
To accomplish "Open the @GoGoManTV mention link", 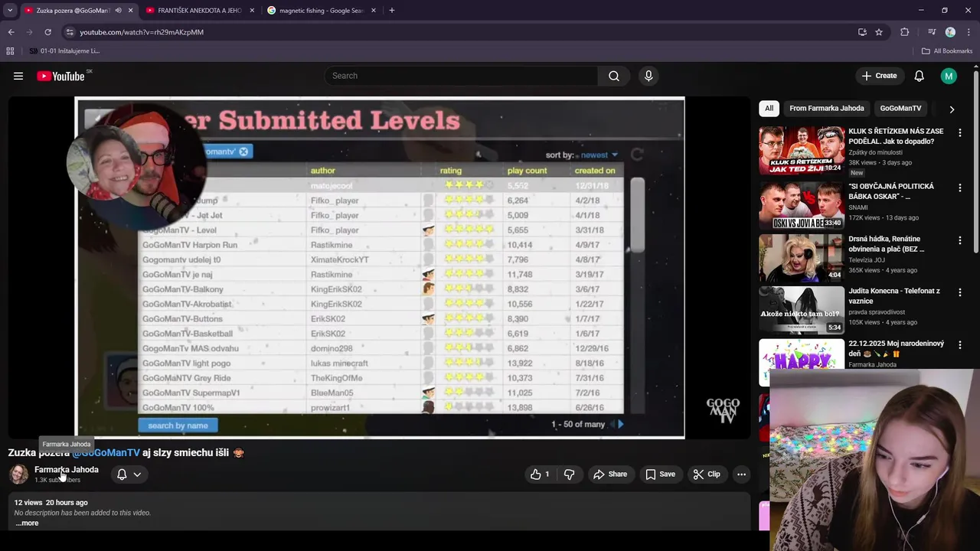I will click(106, 453).
